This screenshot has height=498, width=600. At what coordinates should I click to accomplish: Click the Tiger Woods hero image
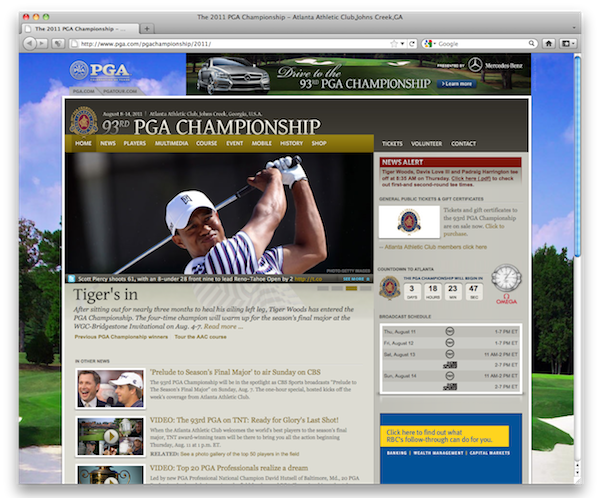[x=219, y=213]
